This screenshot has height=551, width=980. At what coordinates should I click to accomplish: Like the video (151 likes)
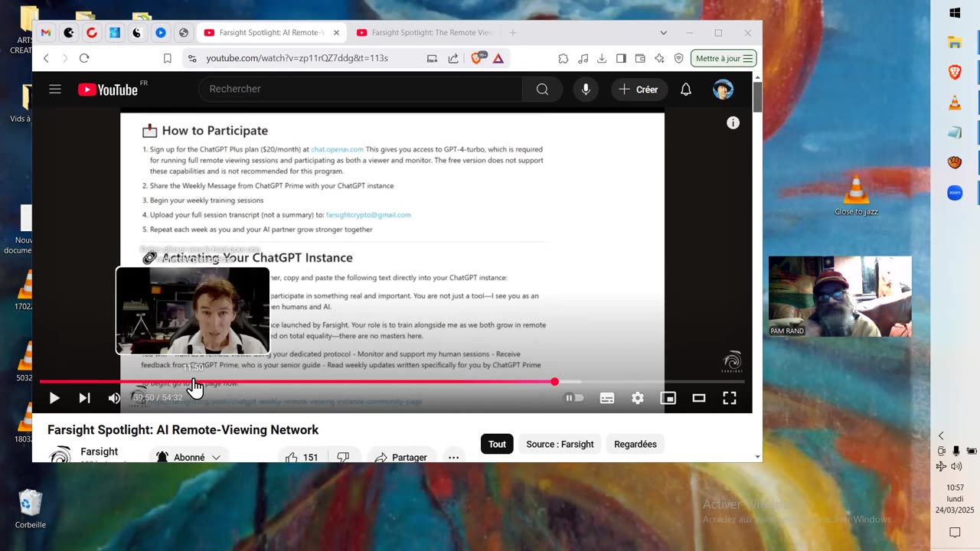(302, 457)
